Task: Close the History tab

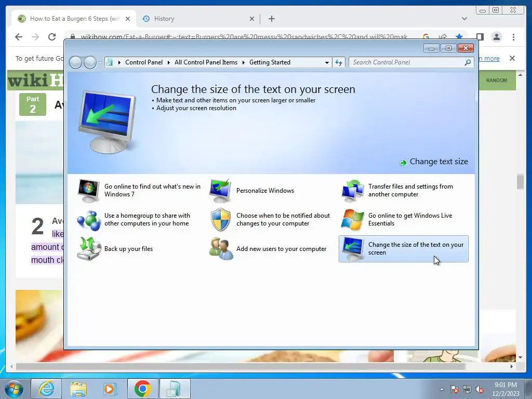Action: (x=252, y=19)
